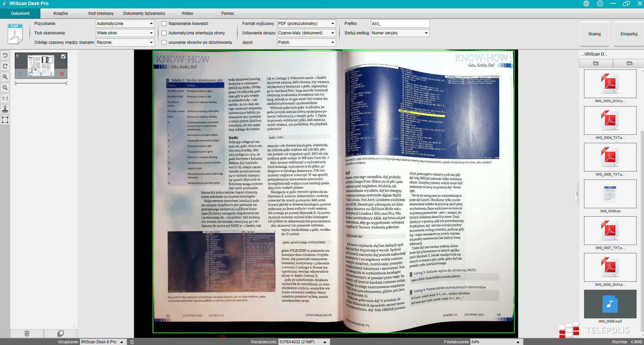
Task: Click the trash delete icon below thumbnails
Action: point(27,333)
